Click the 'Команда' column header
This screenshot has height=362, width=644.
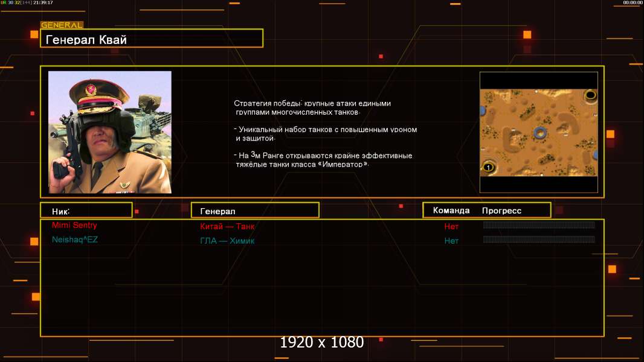(x=451, y=211)
